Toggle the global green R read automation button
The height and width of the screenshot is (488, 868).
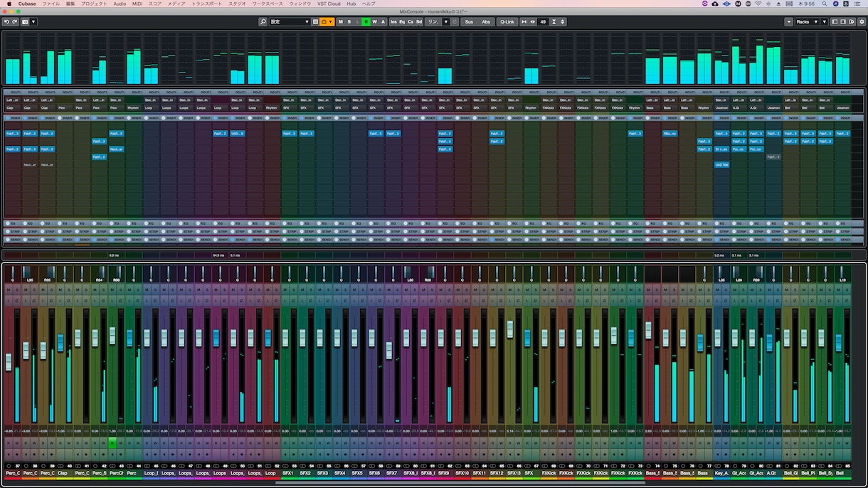point(366,22)
